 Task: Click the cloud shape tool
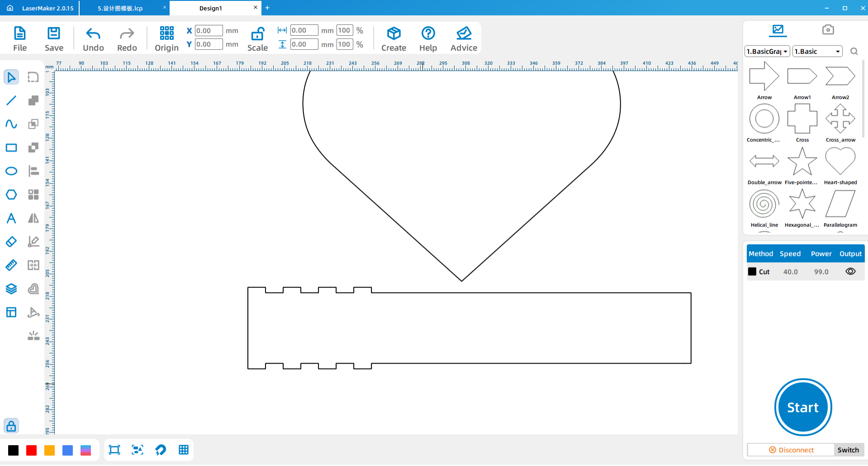click(x=33, y=289)
